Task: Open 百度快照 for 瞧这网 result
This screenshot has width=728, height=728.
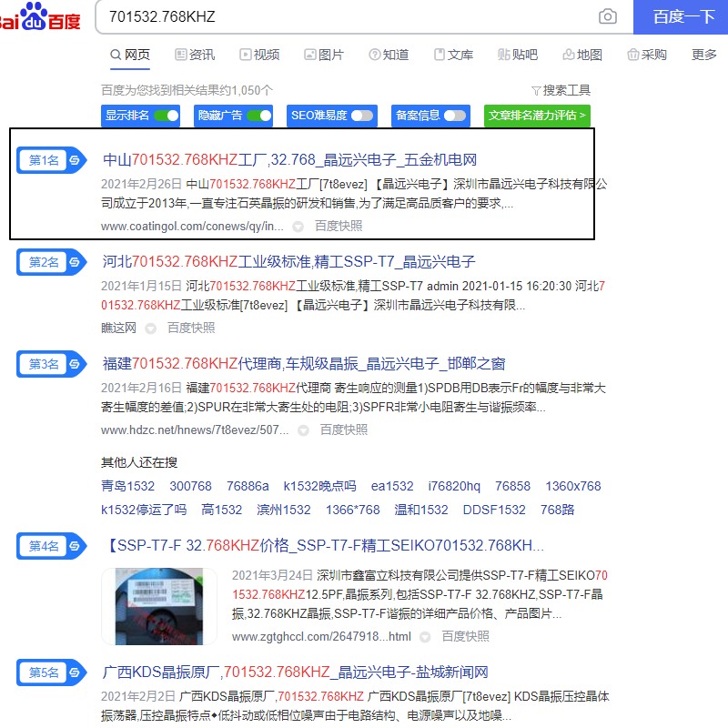Action: pos(191,329)
